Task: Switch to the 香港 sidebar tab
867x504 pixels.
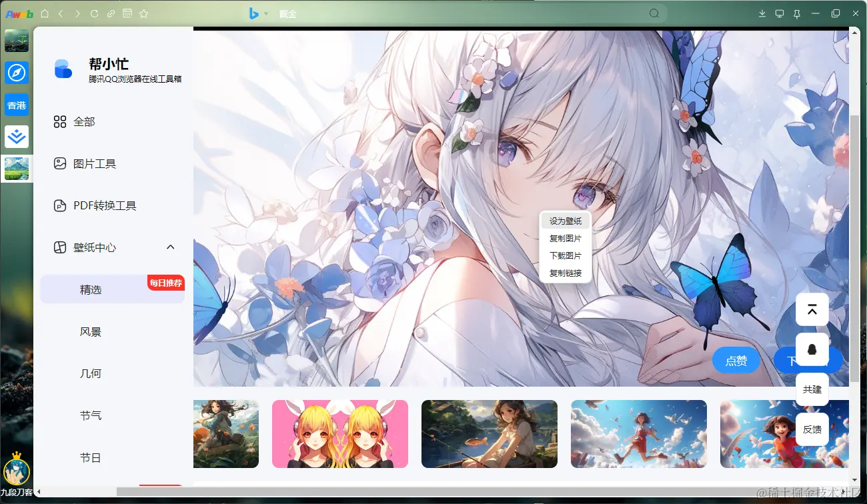Action: tap(16, 105)
